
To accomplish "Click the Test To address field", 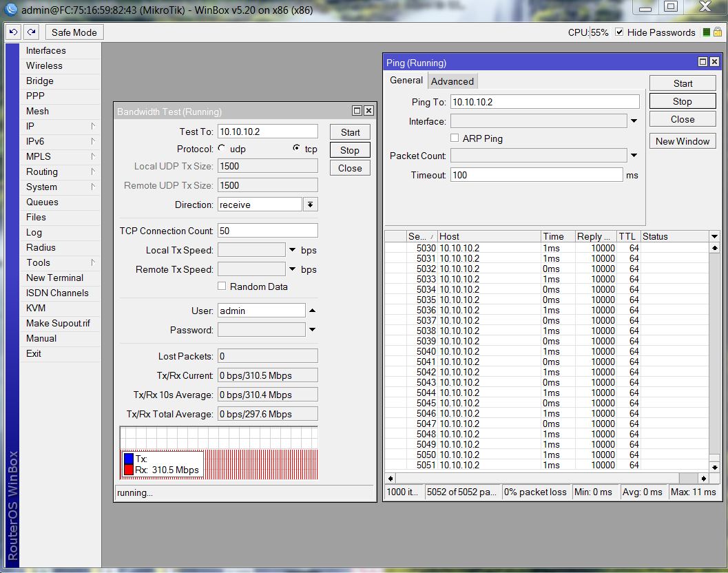I will tap(268, 132).
